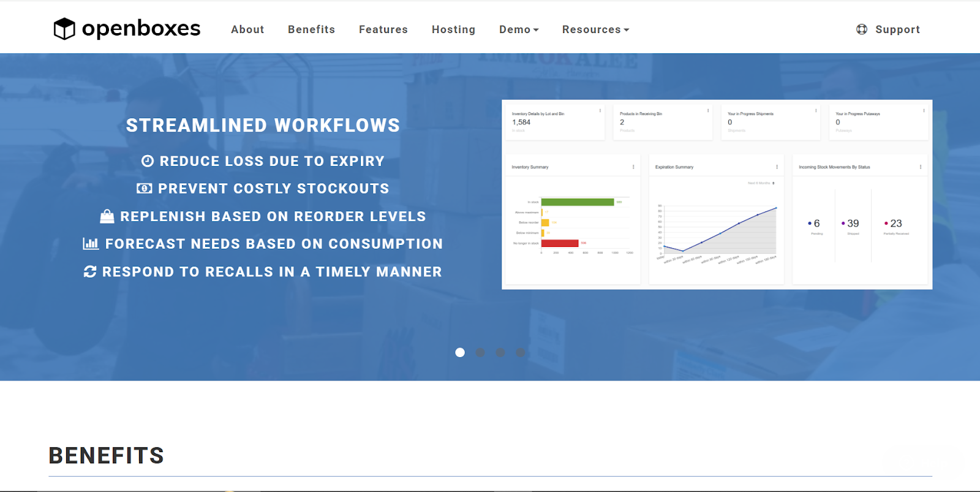980x492 pixels.
Task: Open the About navigation item
Action: point(247,29)
